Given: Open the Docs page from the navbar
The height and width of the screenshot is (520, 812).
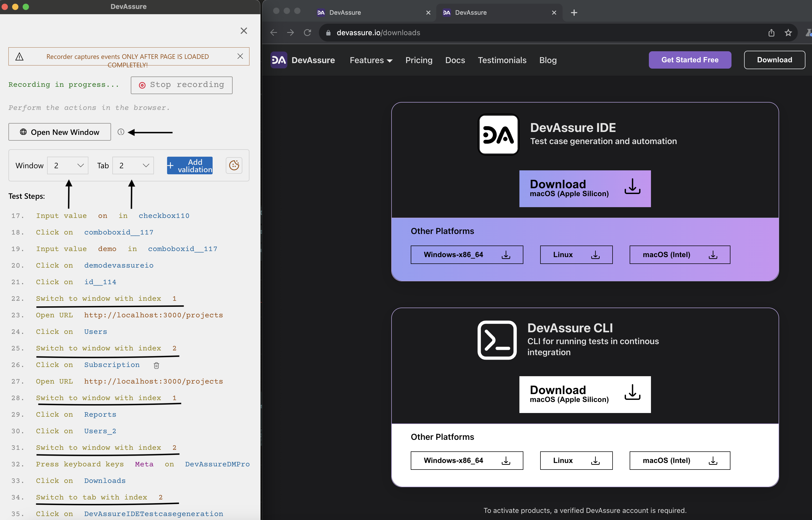Looking at the screenshot, I should (455, 60).
